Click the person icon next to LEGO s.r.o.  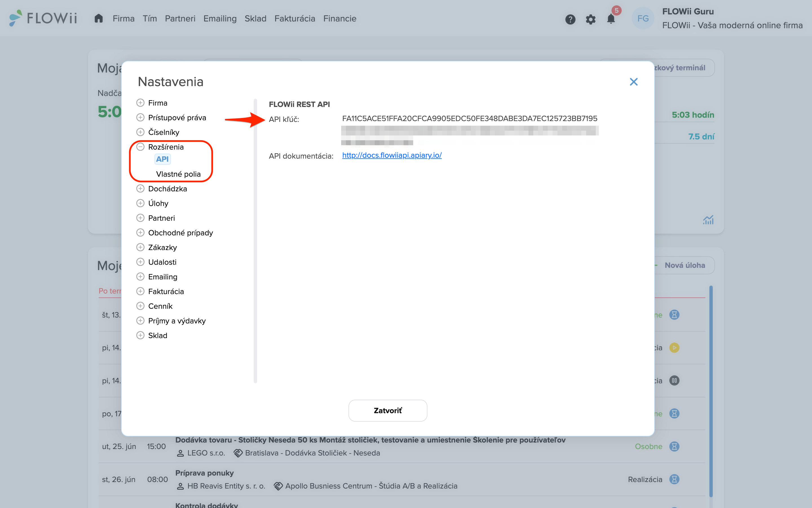tap(180, 453)
